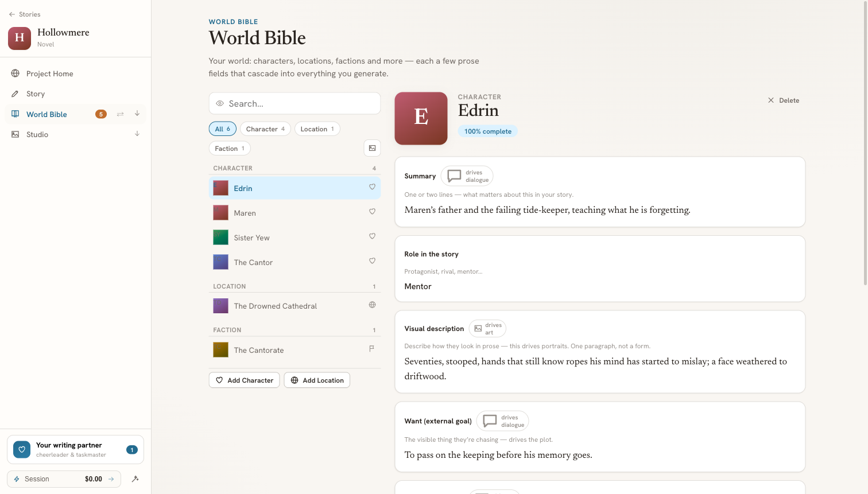Toggle the image view button

[x=372, y=148]
